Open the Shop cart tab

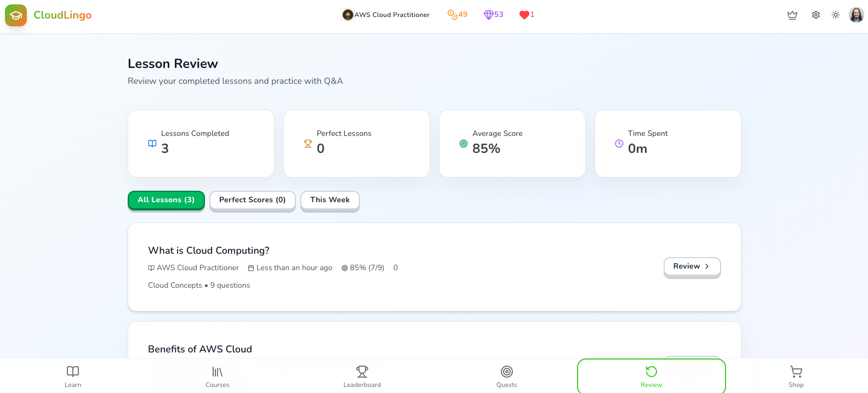tap(796, 376)
